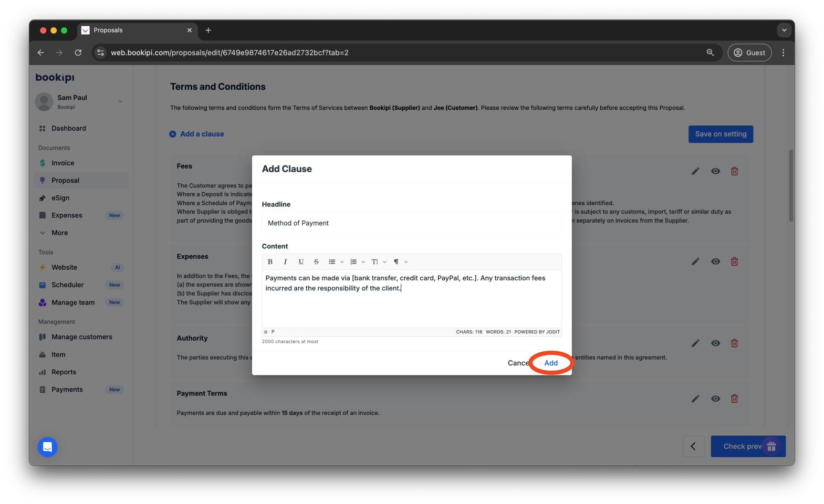Viewport: 824px width, 504px height.
Task: Open a new browser tab
Action: tap(208, 30)
